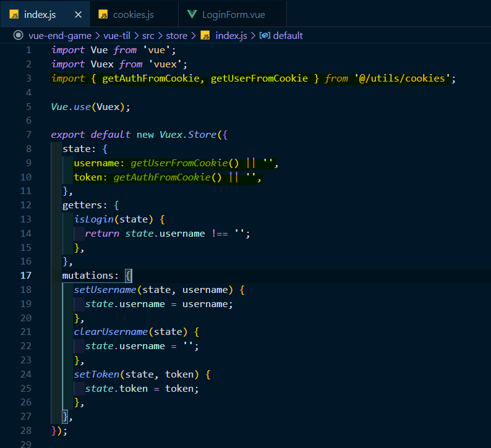Viewport: 491px width, 448px height.
Task: Click state.token on line 25
Action: click(116, 389)
